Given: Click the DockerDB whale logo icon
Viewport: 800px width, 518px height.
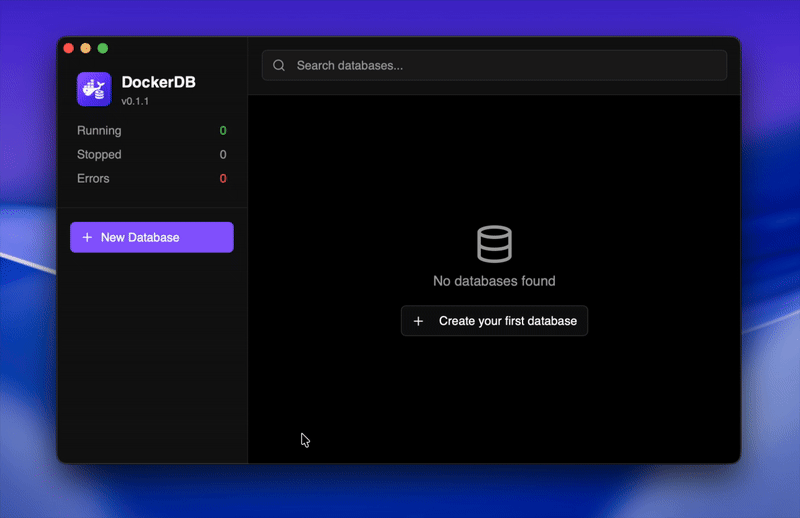Looking at the screenshot, I should point(94,89).
